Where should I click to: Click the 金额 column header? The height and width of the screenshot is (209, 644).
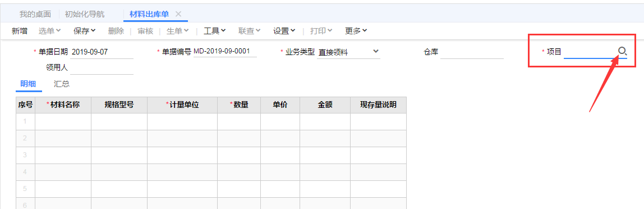point(325,105)
